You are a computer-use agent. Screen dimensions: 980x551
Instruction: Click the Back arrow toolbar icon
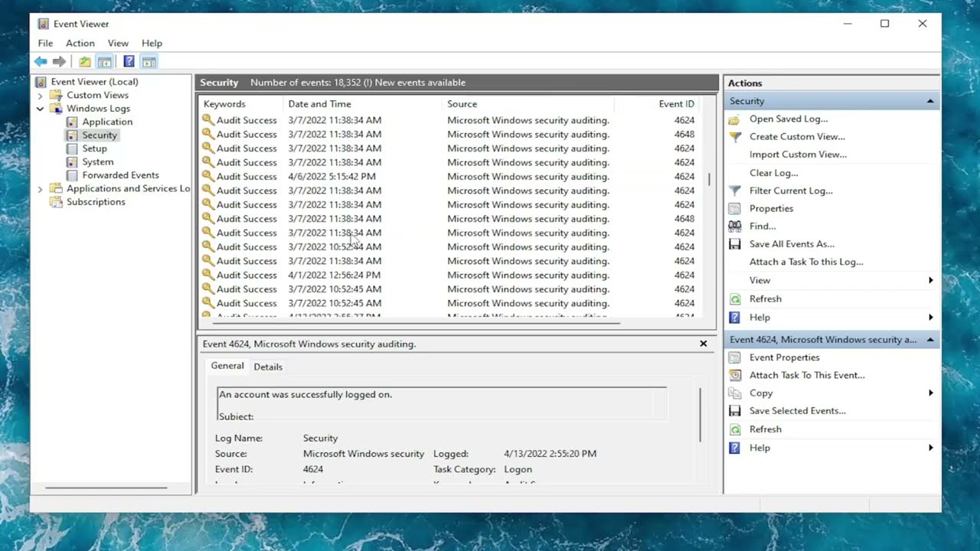41,62
